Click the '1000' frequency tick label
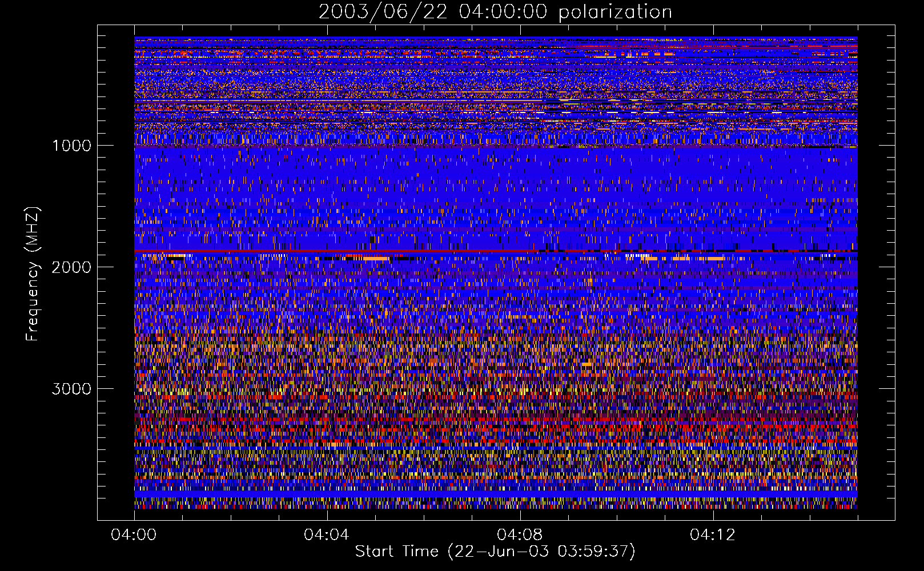Image resolution: width=924 pixels, height=571 pixels. click(71, 146)
